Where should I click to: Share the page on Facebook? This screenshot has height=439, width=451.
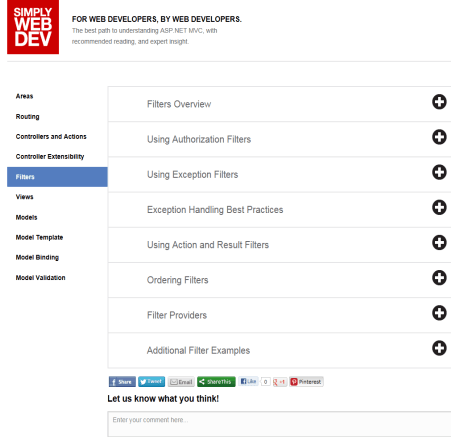coord(122,382)
